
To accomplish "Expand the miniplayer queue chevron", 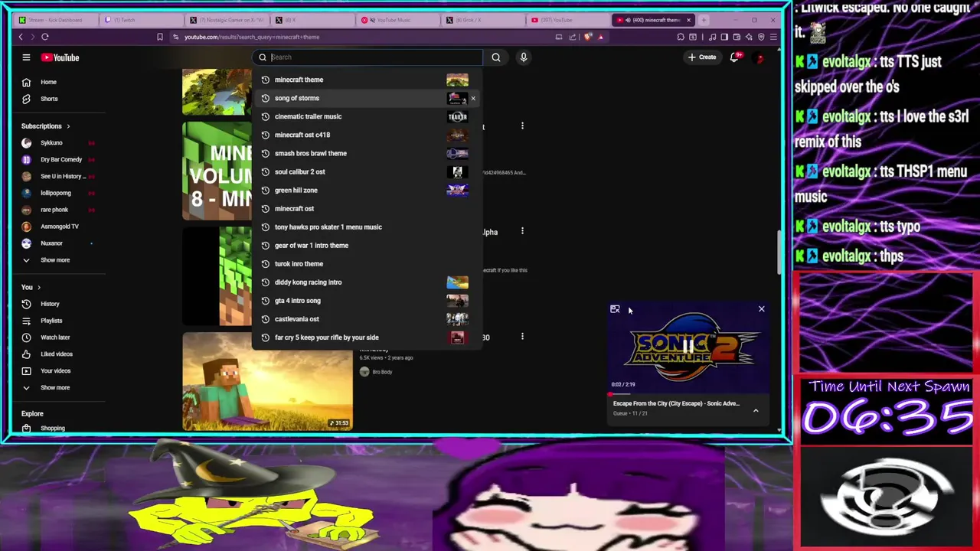I will pos(756,411).
